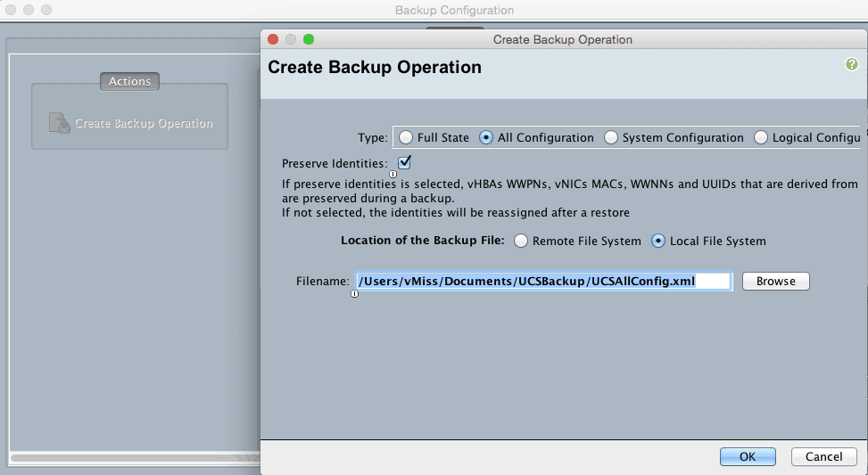868x475 pixels.
Task: Click into the Filename path field
Action: [x=543, y=281]
